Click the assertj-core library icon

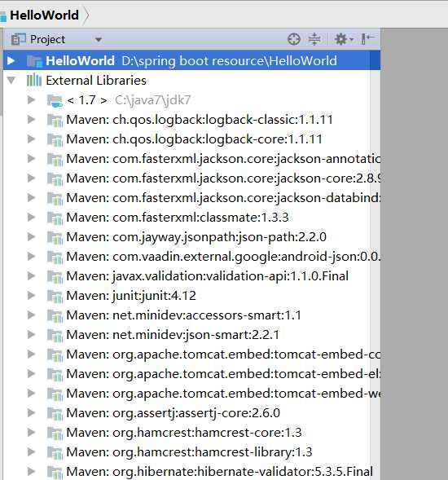pyautogui.click(x=55, y=414)
